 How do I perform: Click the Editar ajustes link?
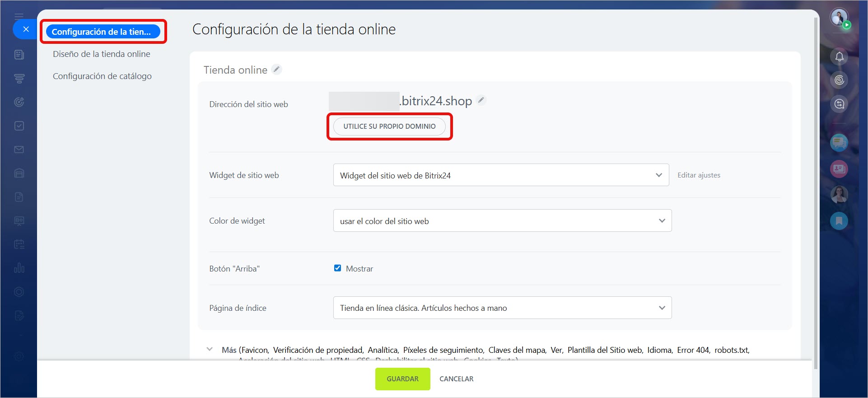pyautogui.click(x=699, y=175)
